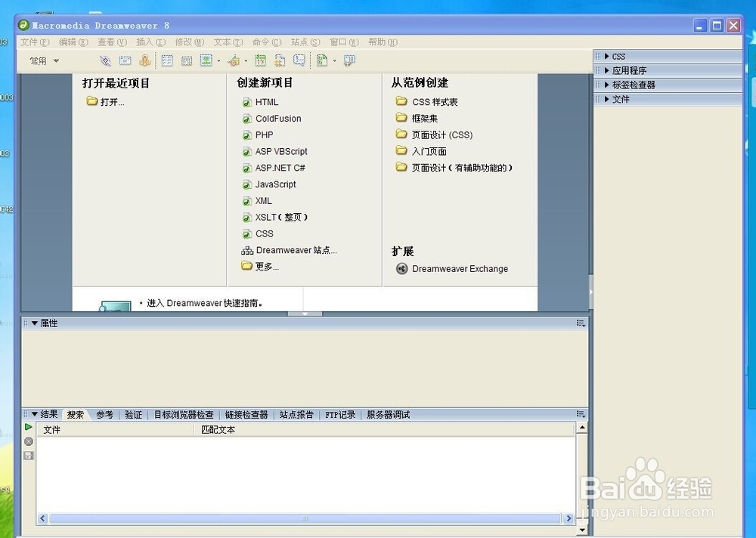Click the 匹配文本 column header
Viewport: 756px width, 538px height.
point(218,429)
